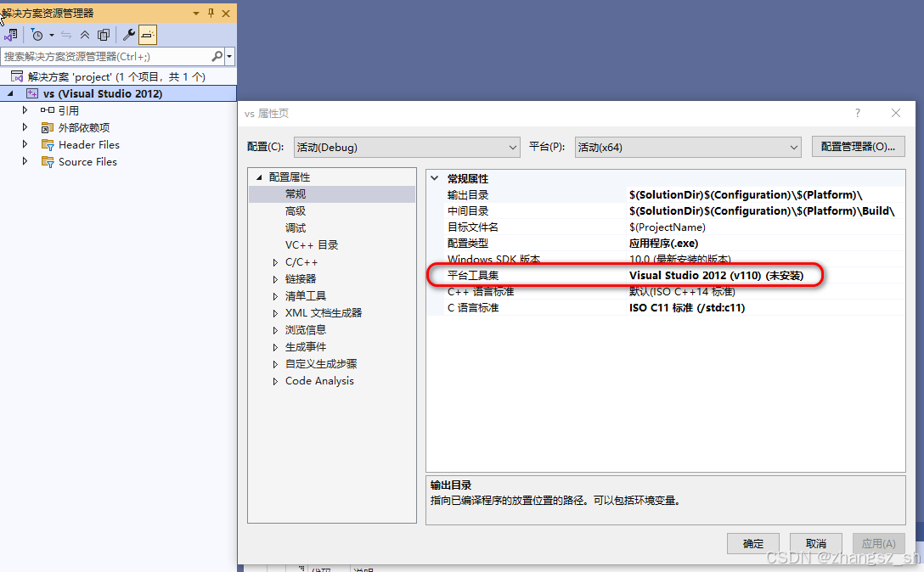Click the pending changes filter clock icon
This screenshot has width=924, height=572.
point(37,36)
